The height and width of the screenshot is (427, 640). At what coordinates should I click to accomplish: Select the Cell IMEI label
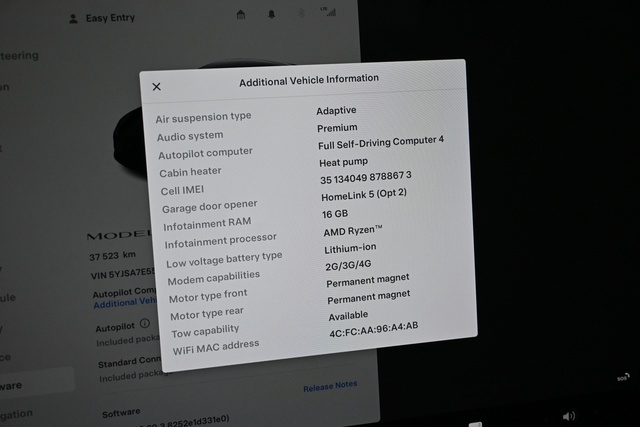182,190
